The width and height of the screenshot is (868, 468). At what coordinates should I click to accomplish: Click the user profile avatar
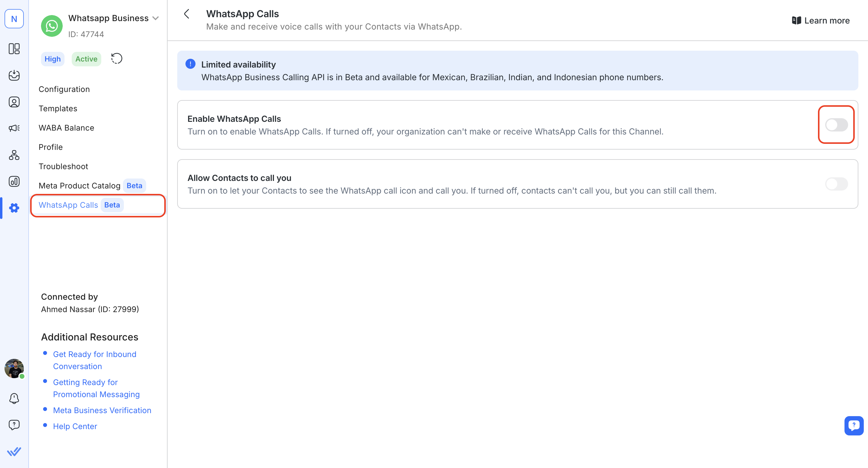tap(14, 368)
